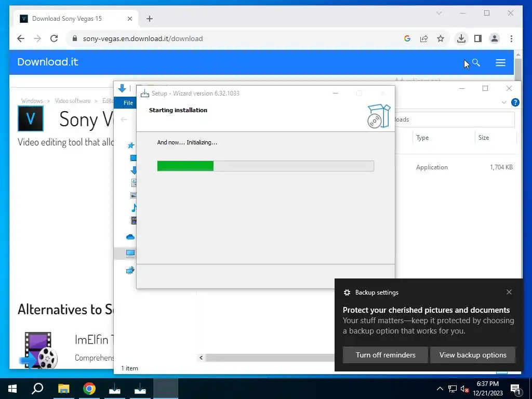This screenshot has width=532, height=399.
Task: Click the browser forward arrow
Action: coord(37,38)
